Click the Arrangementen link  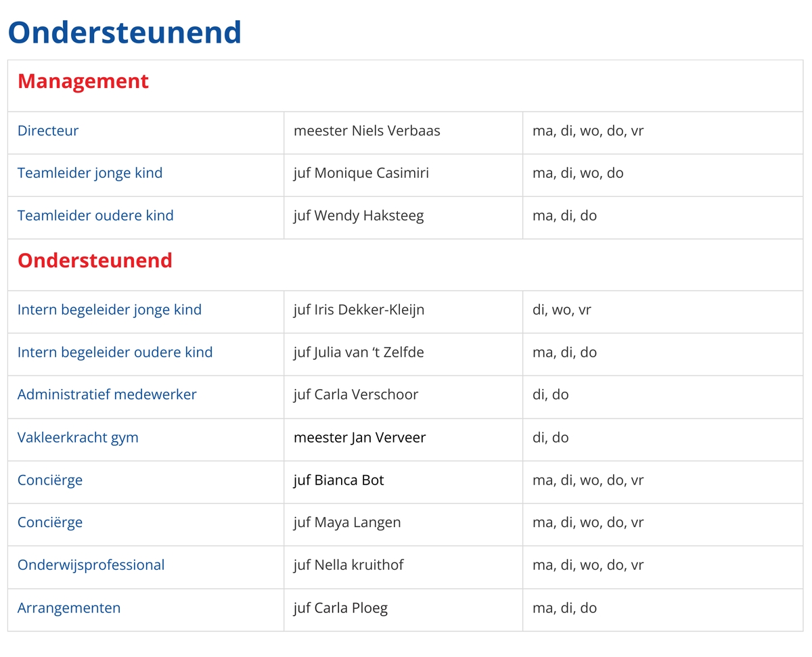point(69,608)
